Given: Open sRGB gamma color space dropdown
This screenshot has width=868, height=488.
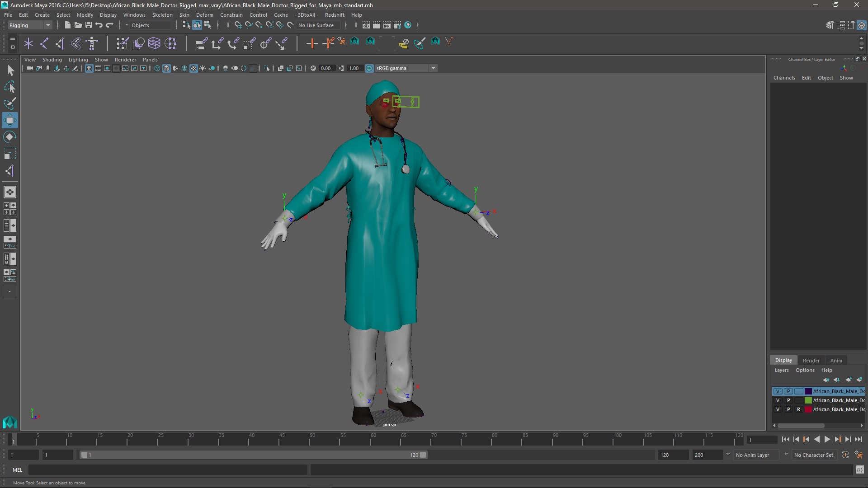Looking at the screenshot, I should pos(433,68).
